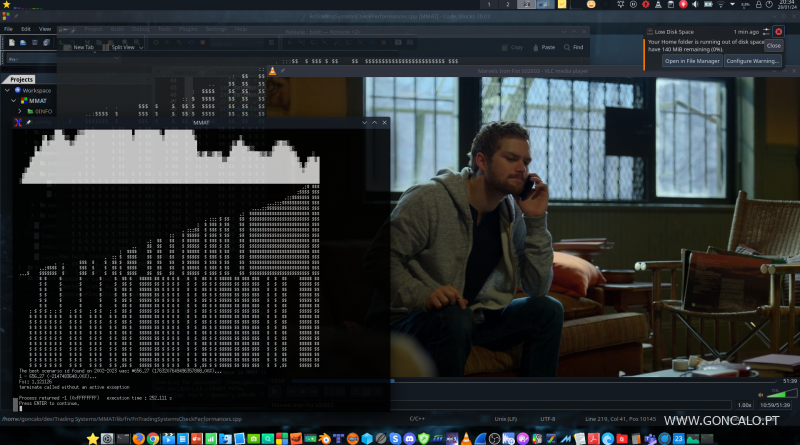Click Configure Warning button
The image size is (800, 445).
coord(752,61)
